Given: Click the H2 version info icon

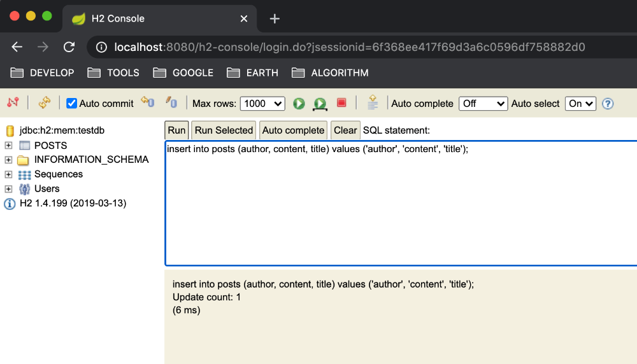Looking at the screenshot, I should pos(10,204).
